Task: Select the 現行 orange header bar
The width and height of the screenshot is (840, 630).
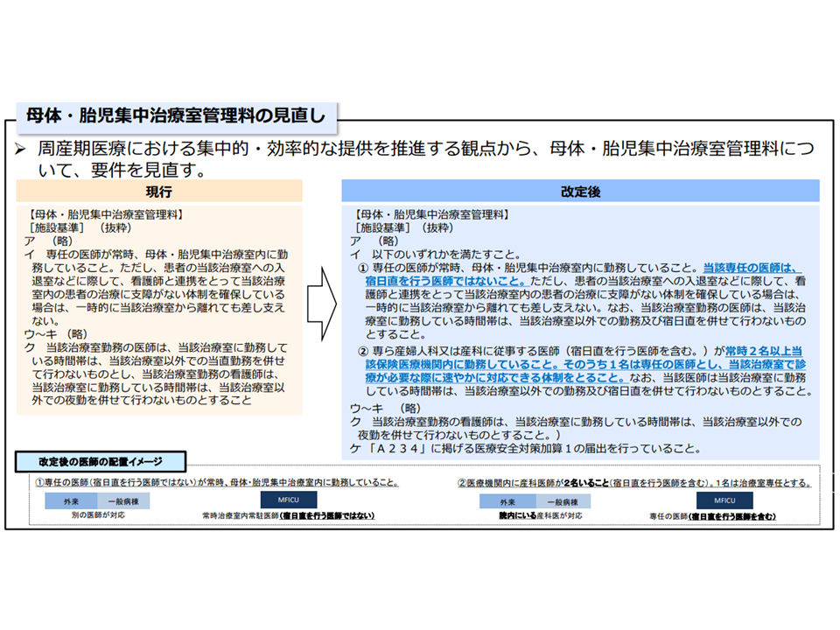Action: click(159, 191)
